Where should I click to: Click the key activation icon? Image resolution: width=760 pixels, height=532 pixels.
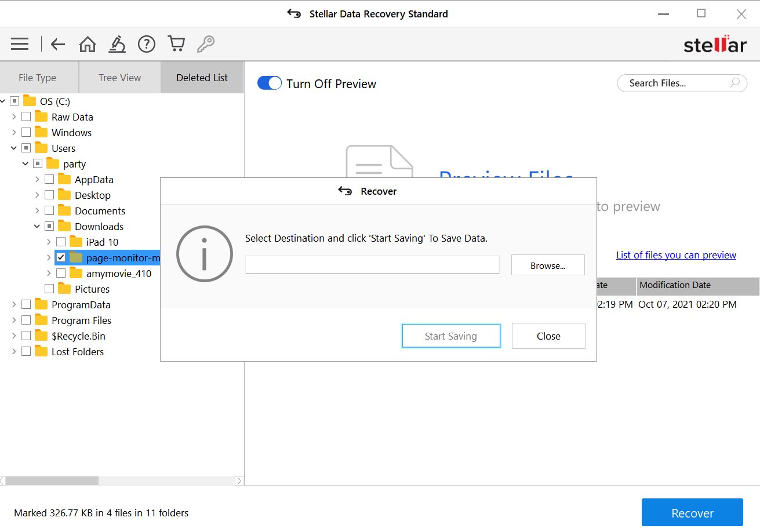click(206, 44)
